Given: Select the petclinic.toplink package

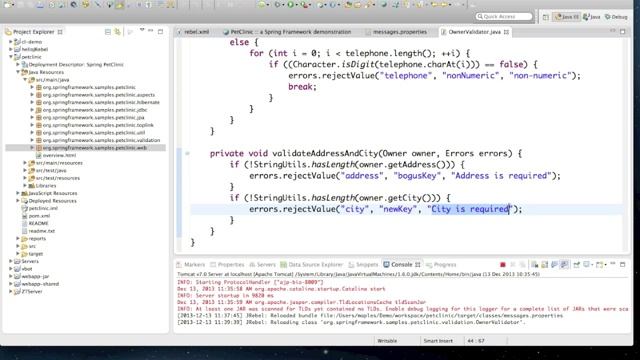Looking at the screenshot, I should (98, 125).
